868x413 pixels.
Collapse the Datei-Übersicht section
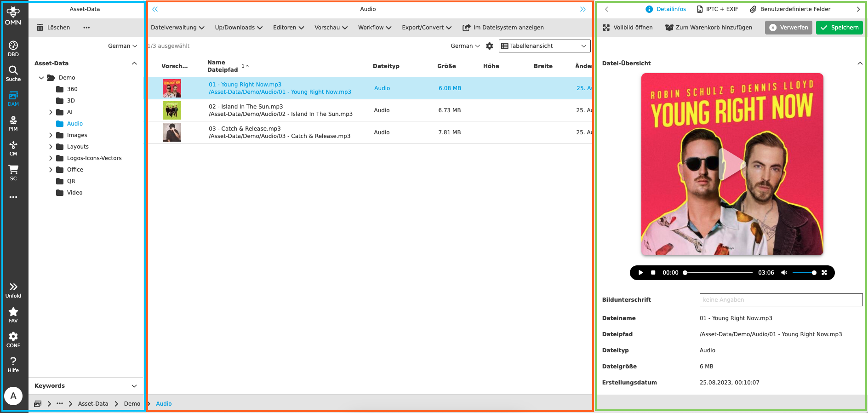[x=860, y=63]
